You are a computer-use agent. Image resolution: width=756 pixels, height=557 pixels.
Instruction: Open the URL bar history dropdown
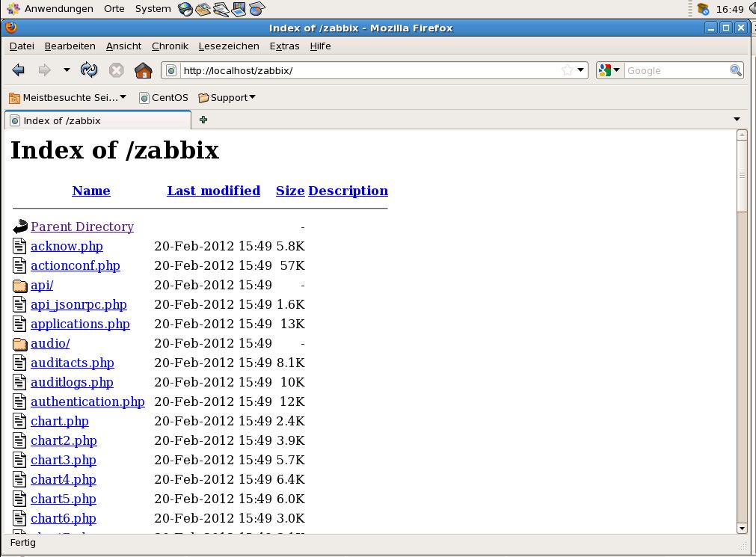pos(580,70)
